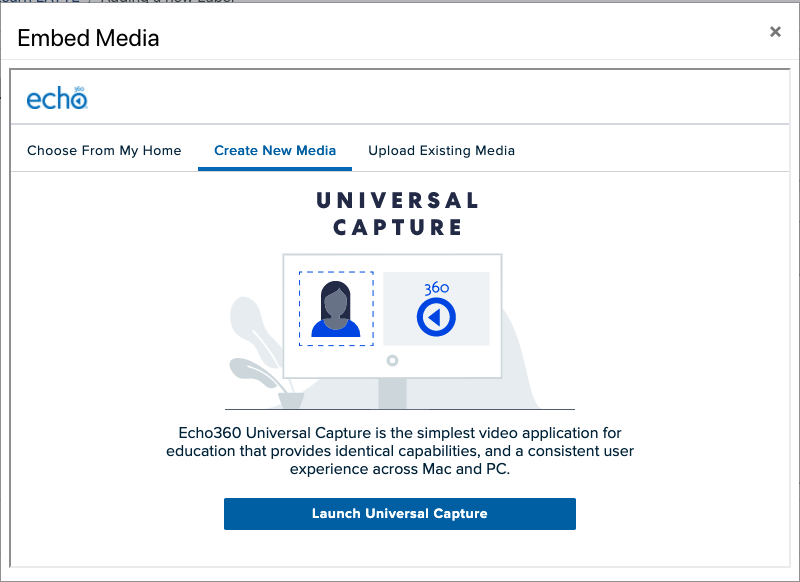800x582 pixels.
Task: Click the Echo360 logo
Action: 56,98
